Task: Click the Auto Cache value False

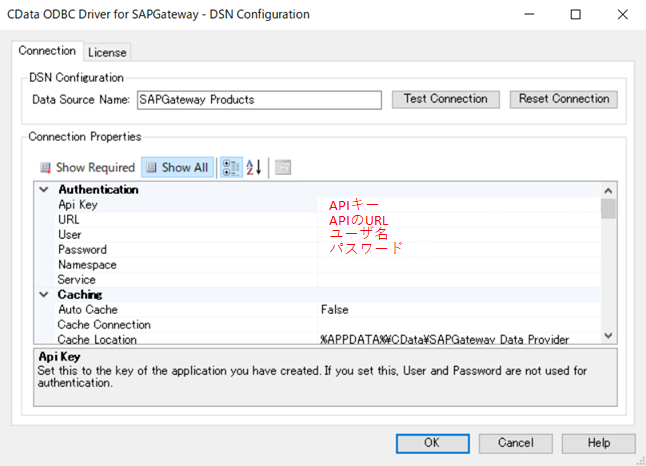Action: coord(335,310)
